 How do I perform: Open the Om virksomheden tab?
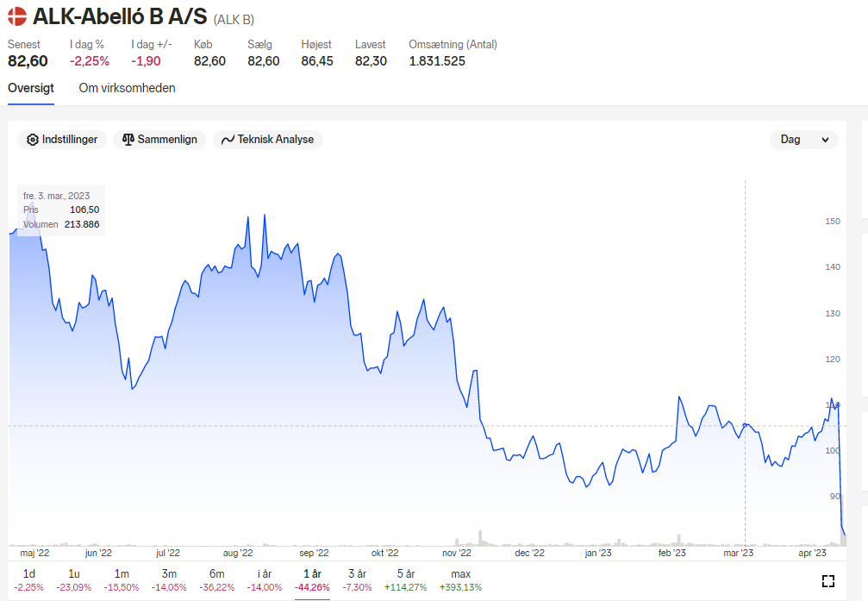pyautogui.click(x=127, y=88)
